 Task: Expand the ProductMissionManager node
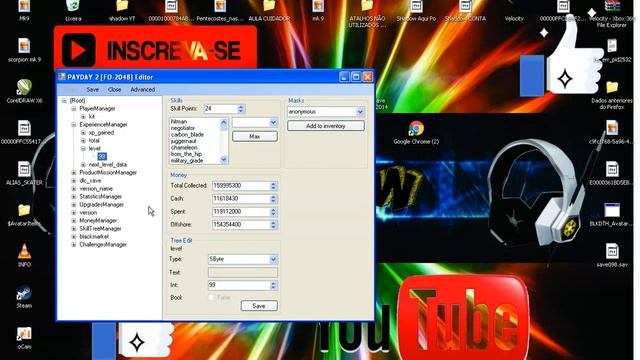tap(74, 173)
